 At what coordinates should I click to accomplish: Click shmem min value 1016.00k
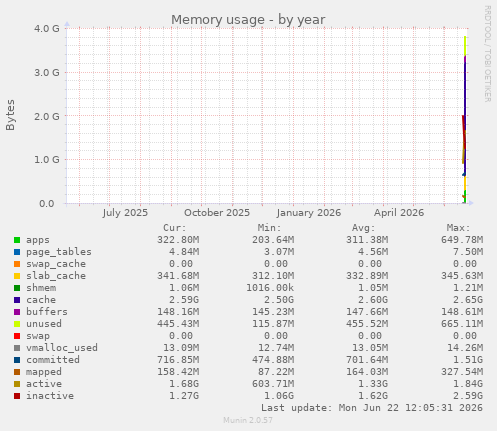pyautogui.click(x=270, y=288)
